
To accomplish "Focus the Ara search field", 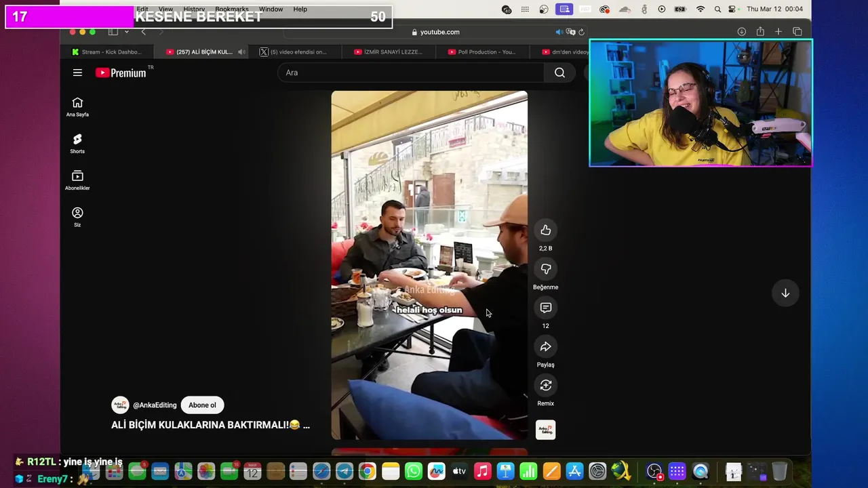I will [x=411, y=73].
